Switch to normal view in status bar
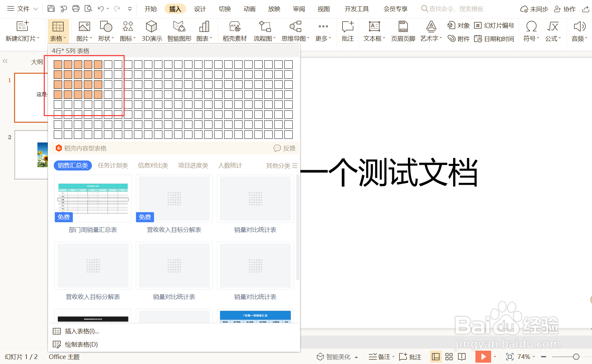Image resolution: width=592 pixels, height=364 pixels. 436,357
